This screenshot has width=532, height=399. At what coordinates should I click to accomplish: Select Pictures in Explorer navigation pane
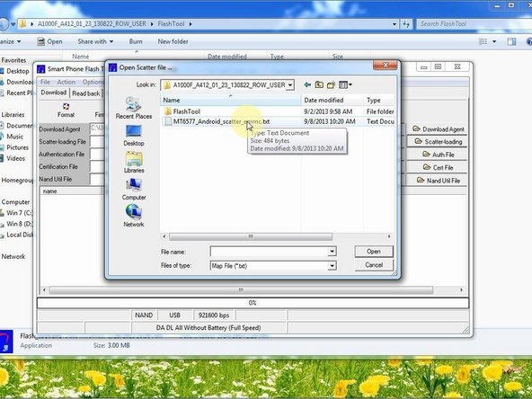click(x=17, y=147)
